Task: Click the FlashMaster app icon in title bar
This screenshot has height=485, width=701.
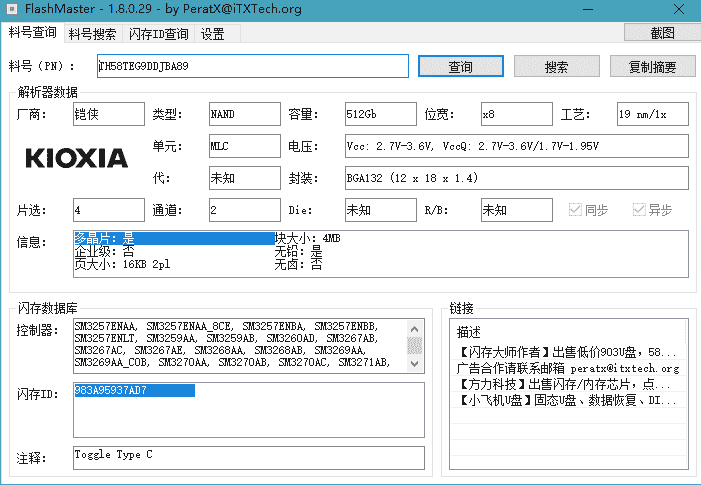Action: click(x=12, y=8)
